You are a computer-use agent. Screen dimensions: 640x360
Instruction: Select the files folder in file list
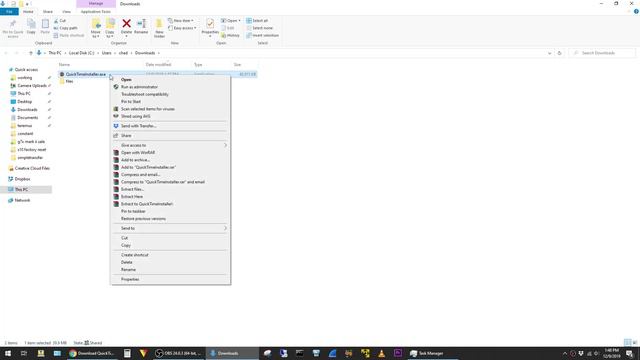coord(69,81)
